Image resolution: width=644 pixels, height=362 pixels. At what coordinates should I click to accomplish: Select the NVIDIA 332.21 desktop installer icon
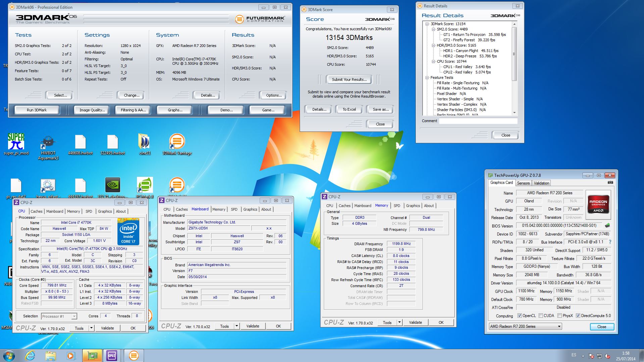(x=112, y=188)
